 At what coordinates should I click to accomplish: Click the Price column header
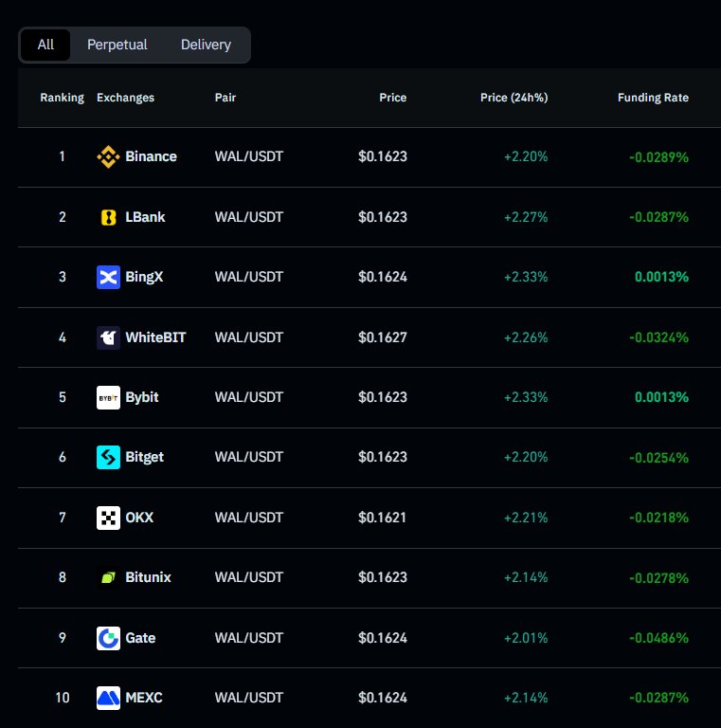(x=393, y=98)
